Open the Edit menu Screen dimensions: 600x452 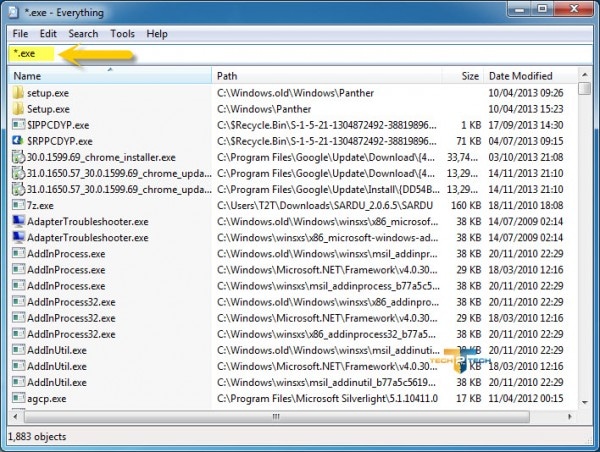pyautogui.click(x=48, y=34)
